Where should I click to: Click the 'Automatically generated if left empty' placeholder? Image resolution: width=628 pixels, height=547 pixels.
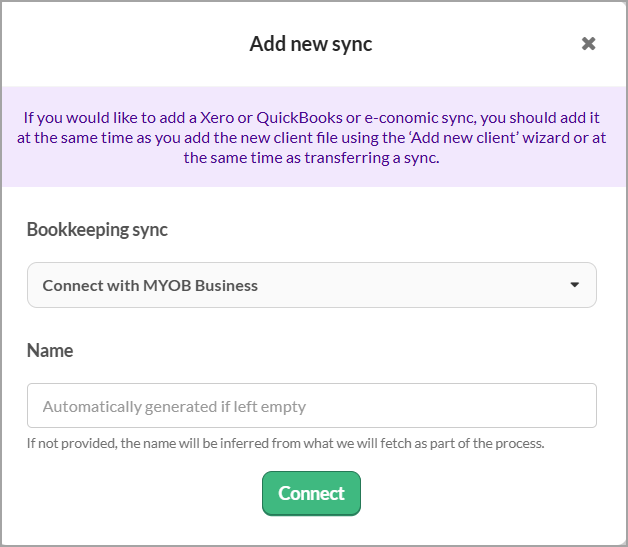[x=174, y=407]
